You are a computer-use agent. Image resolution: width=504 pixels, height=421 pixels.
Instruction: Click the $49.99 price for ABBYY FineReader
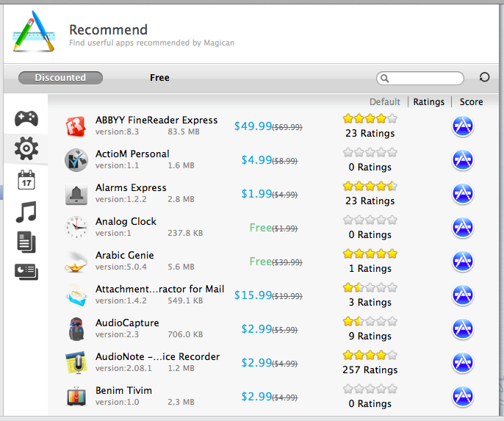click(x=253, y=126)
